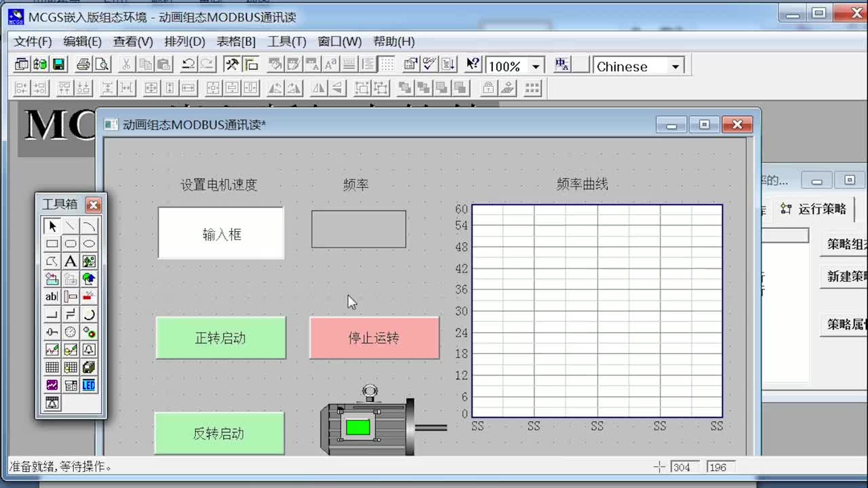This screenshot has width=868, height=488.
Task: Click the save disk icon in toolbar
Action: click(x=59, y=65)
